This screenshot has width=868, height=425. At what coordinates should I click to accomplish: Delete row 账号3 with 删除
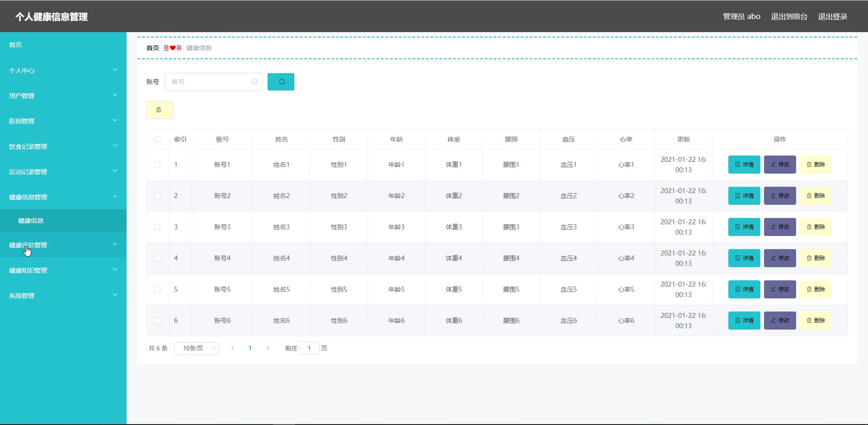(816, 227)
